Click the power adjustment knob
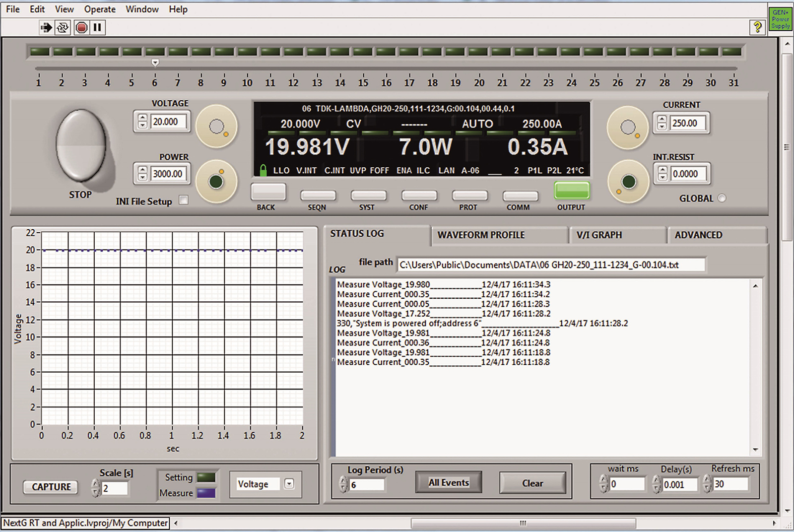 [216, 181]
